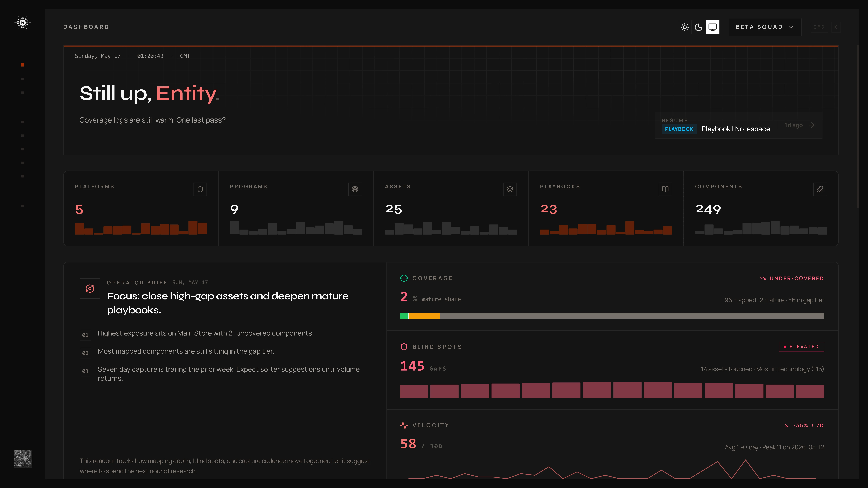Click the Playbooks book icon
This screenshot has height=488, width=868.
coord(665,189)
